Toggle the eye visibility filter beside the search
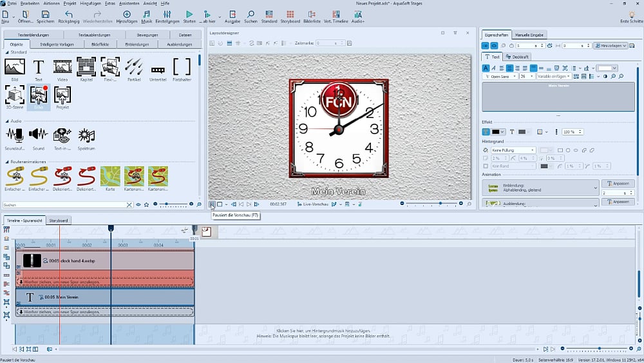The image size is (644, 363). pos(138,204)
